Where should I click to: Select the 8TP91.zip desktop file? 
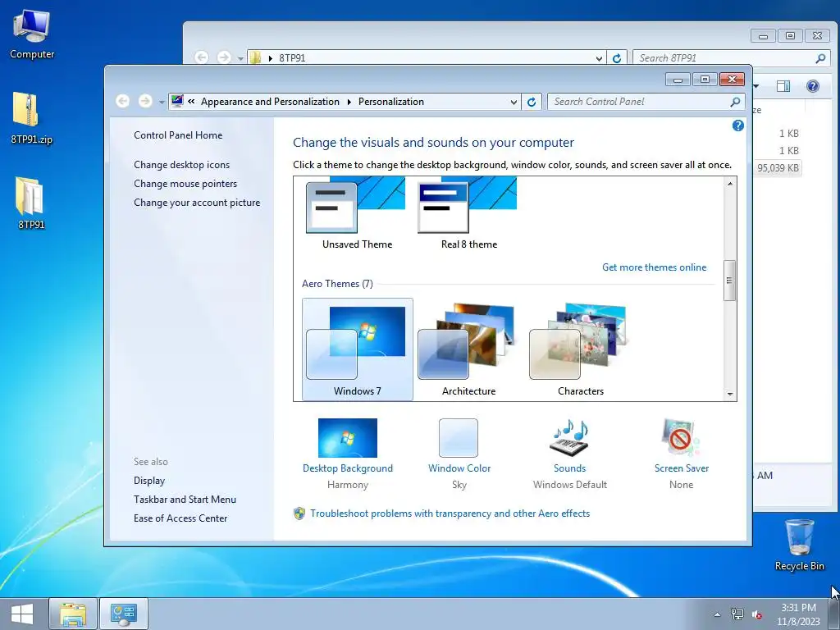(x=32, y=118)
